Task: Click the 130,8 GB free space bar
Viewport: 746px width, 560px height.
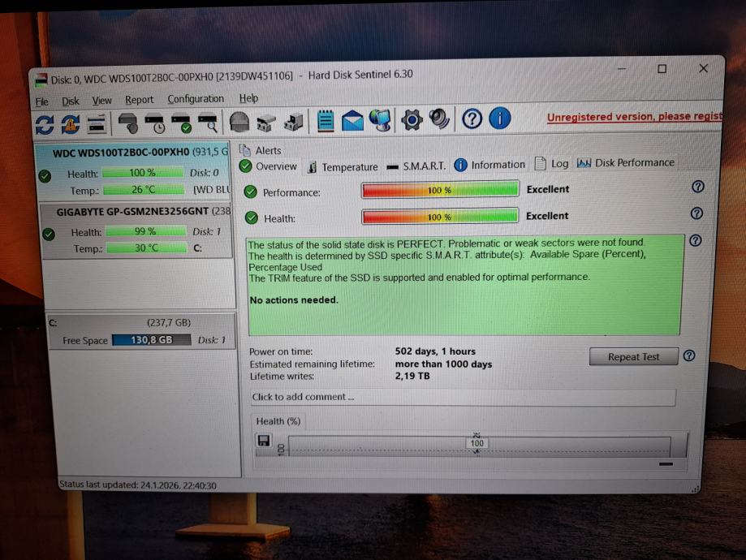Action: [152, 340]
